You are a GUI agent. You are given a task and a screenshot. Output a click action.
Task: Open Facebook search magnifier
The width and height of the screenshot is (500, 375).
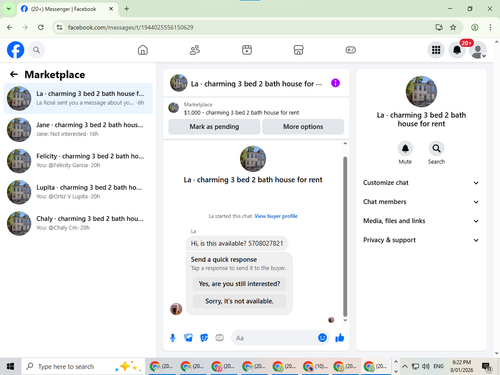point(36,50)
